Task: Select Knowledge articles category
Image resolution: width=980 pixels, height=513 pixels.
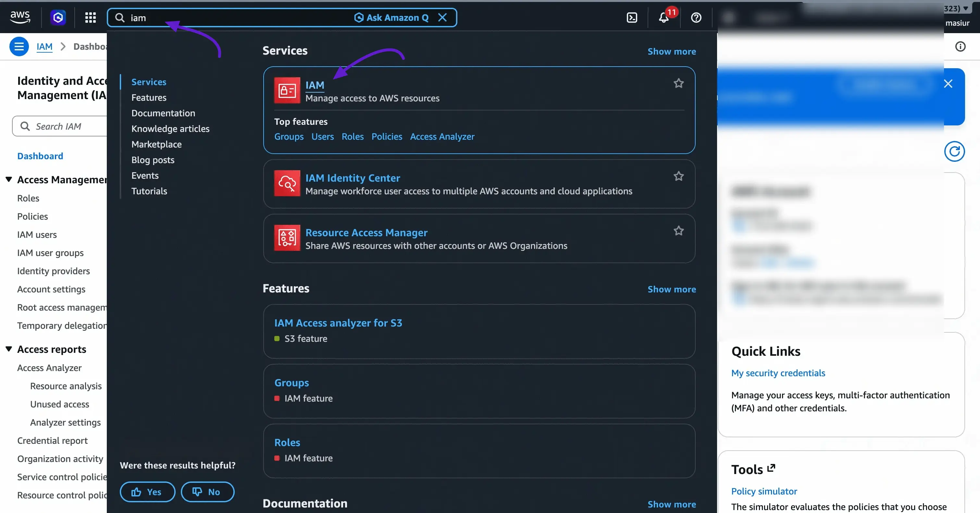Action: [170, 129]
